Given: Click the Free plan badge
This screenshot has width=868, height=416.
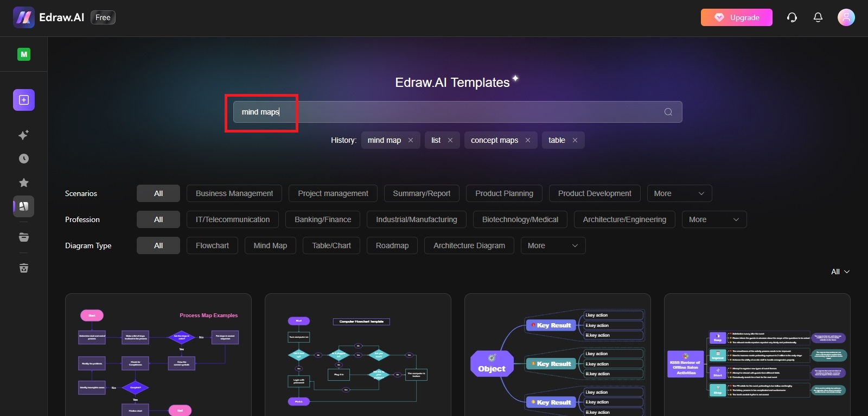Looking at the screenshot, I should coord(103,17).
